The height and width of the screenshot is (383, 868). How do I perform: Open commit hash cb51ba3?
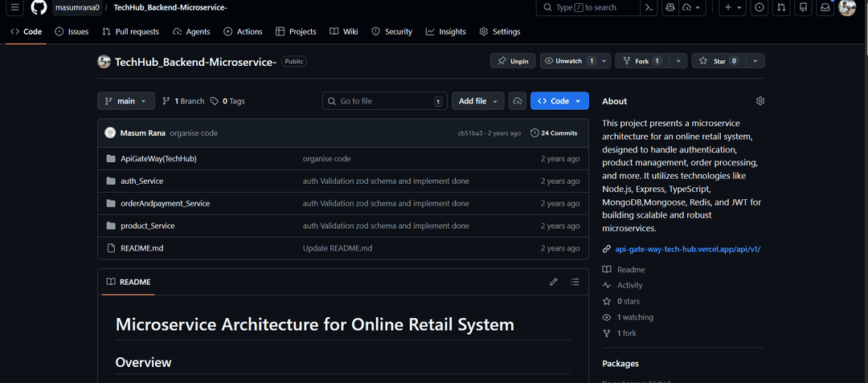pyautogui.click(x=470, y=133)
